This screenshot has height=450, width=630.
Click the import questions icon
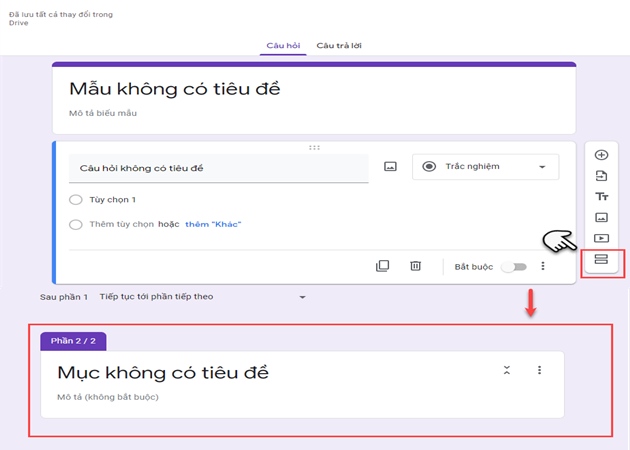pyautogui.click(x=601, y=176)
